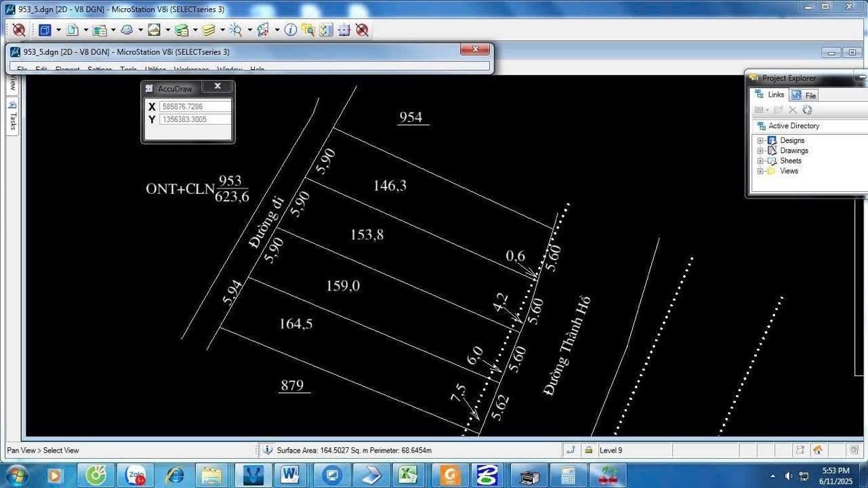Screen dimensions: 868x488
Task: Click the dashed-square frame toolbar icon
Action: (344, 30)
